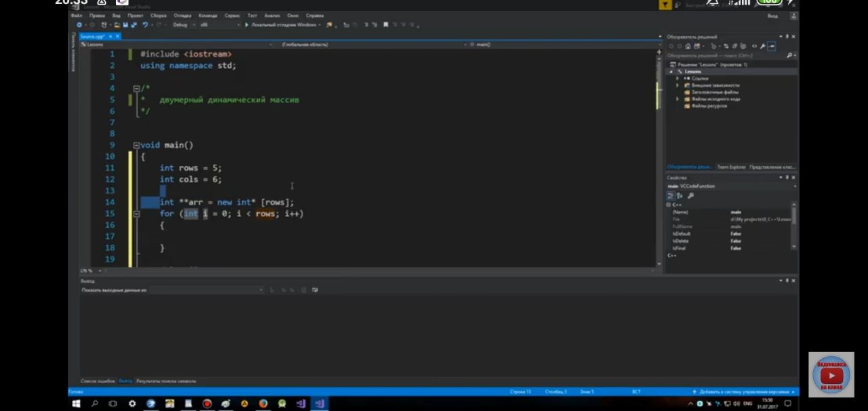Switch to the Список ошибок tab
The width and height of the screenshot is (868, 411).
pos(98,381)
